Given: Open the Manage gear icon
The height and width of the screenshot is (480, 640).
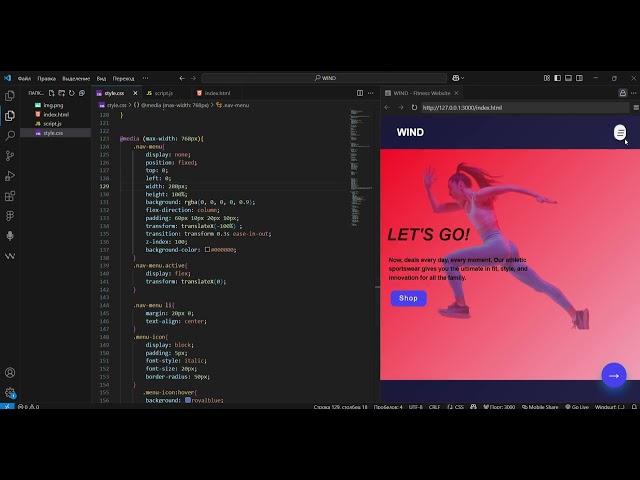Looking at the screenshot, I should 10,393.
